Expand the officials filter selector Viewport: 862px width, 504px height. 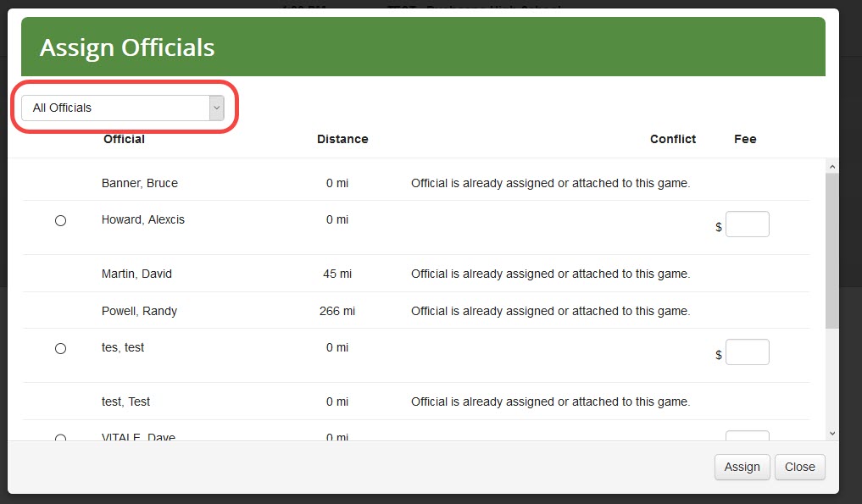119,108
